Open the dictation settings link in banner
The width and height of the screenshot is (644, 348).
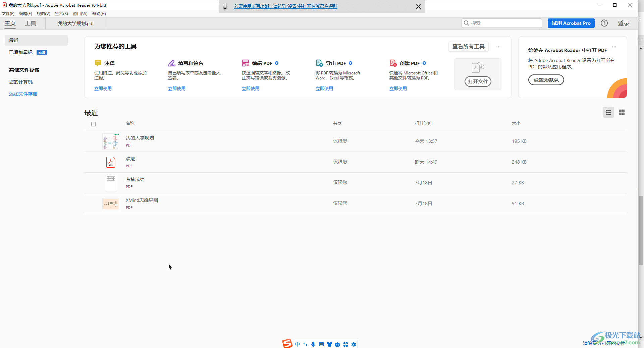tap(285, 6)
